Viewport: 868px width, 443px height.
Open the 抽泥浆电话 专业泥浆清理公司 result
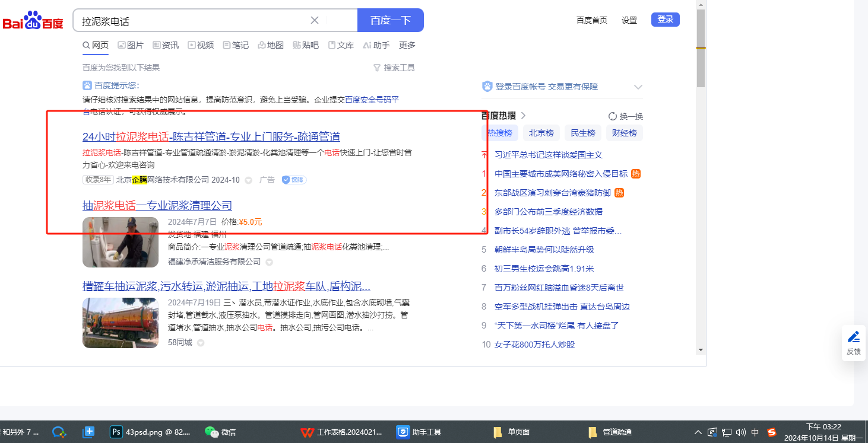point(157,206)
